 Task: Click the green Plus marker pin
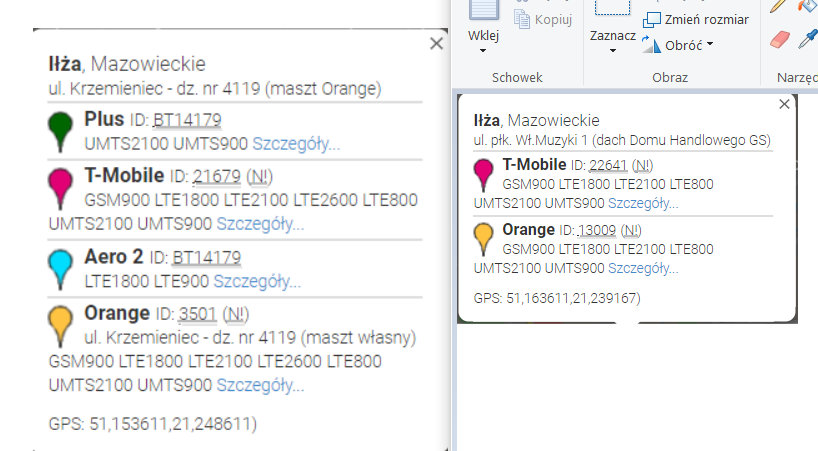pyautogui.click(x=62, y=130)
